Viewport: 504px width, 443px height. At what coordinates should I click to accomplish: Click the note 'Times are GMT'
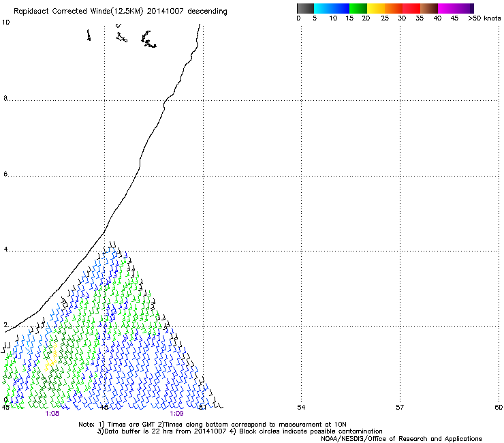131,425
